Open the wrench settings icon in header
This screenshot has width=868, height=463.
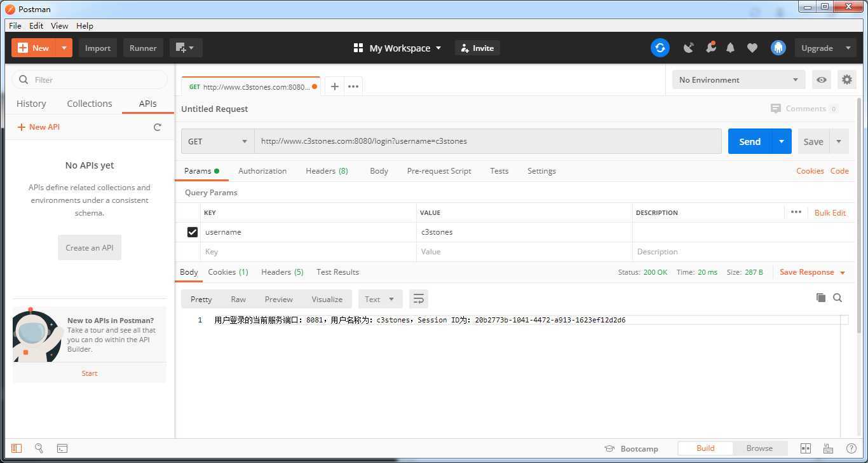click(710, 47)
